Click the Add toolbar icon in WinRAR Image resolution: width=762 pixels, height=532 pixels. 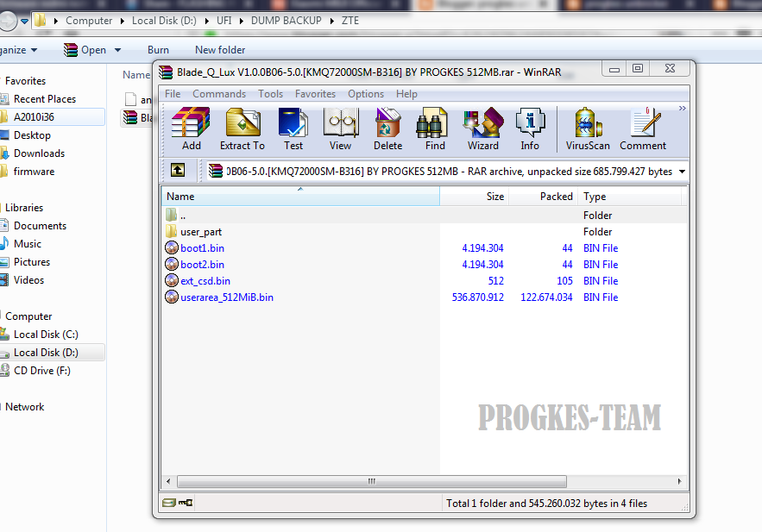point(191,128)
